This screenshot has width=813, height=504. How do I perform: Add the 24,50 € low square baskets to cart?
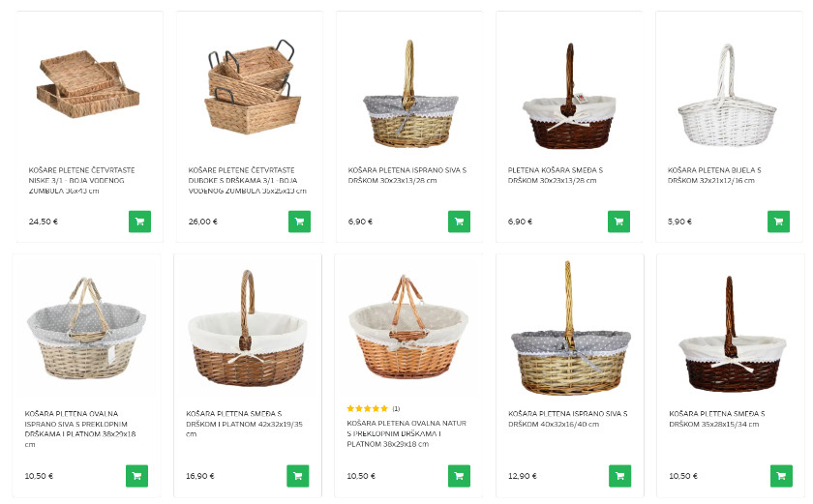[139, 222]
